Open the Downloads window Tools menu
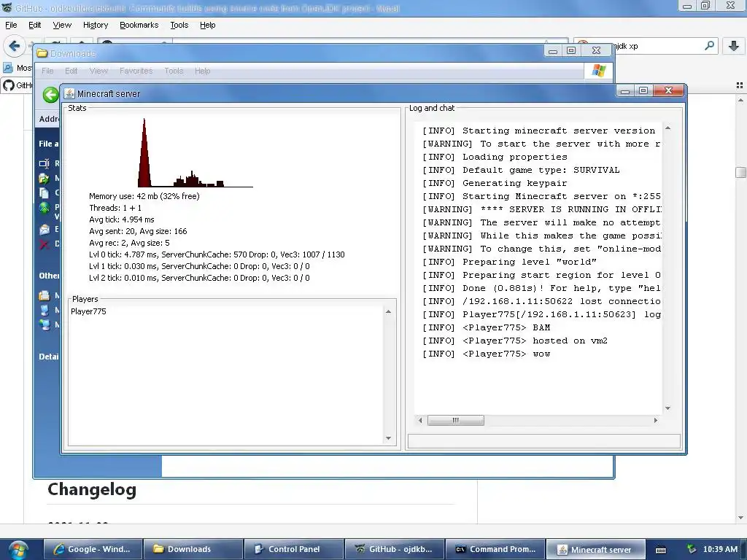 click(x=174, y=71)
